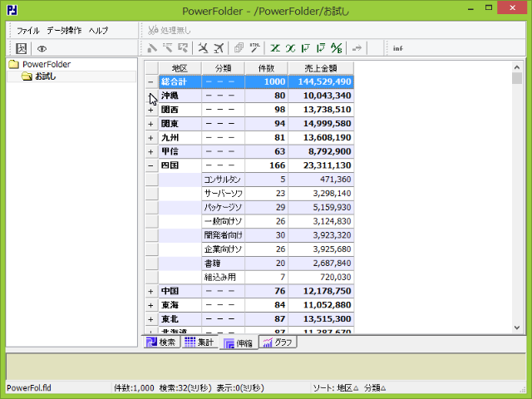Click the first green X toolbar icon
Viewport: 532px width, 399px height.
(275, 48)
